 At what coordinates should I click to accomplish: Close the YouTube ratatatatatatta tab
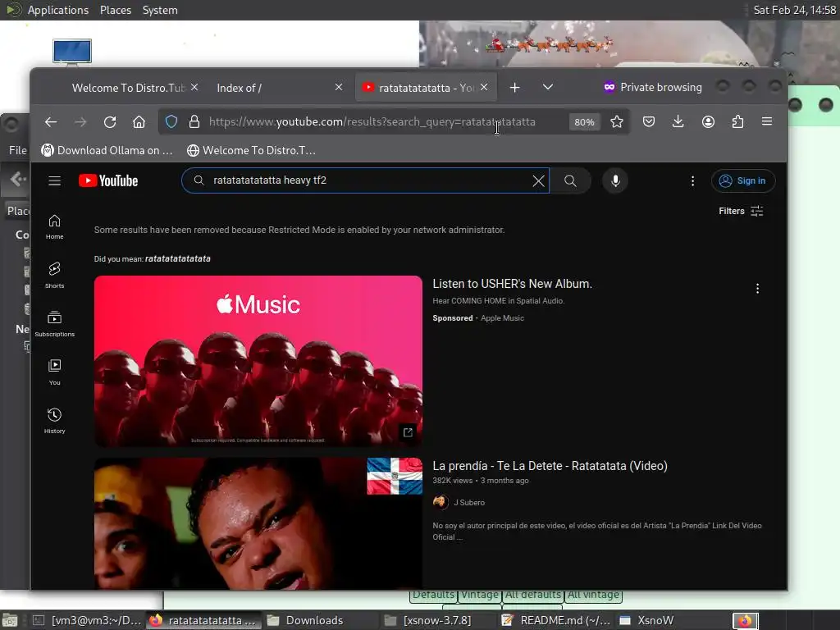coord(484,87)
